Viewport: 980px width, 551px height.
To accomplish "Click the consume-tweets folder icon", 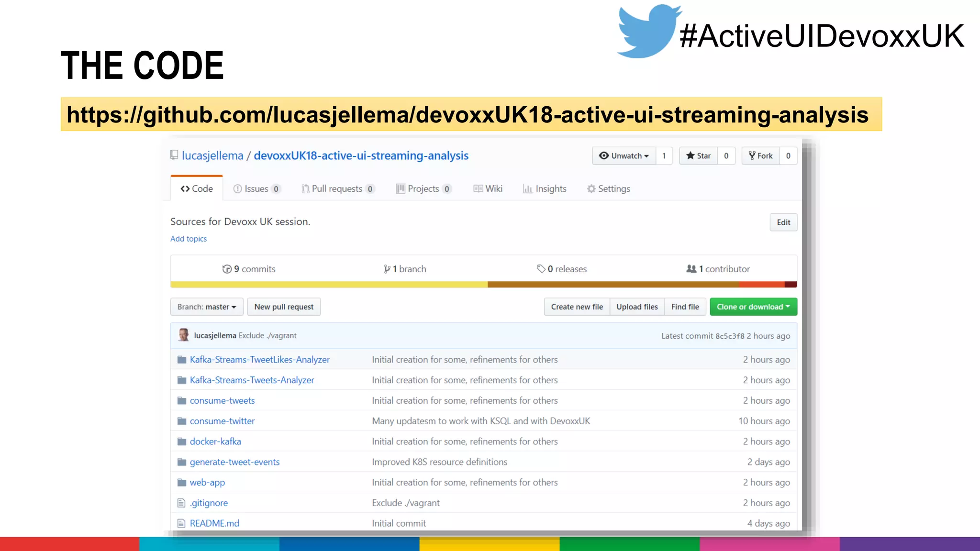I will pyautogui.click(x=182, y=401).
